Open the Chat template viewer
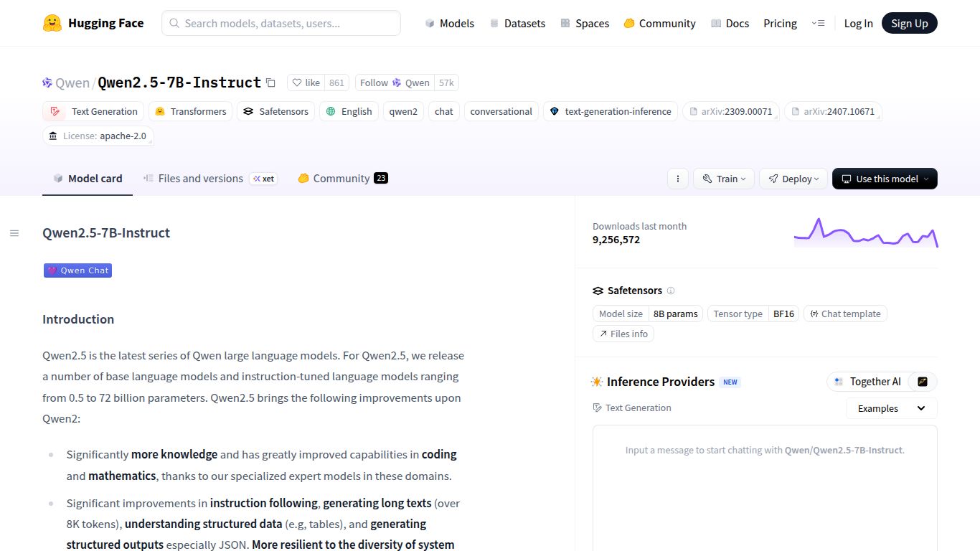Screen dimensions: 980x551 coord(845,314)
